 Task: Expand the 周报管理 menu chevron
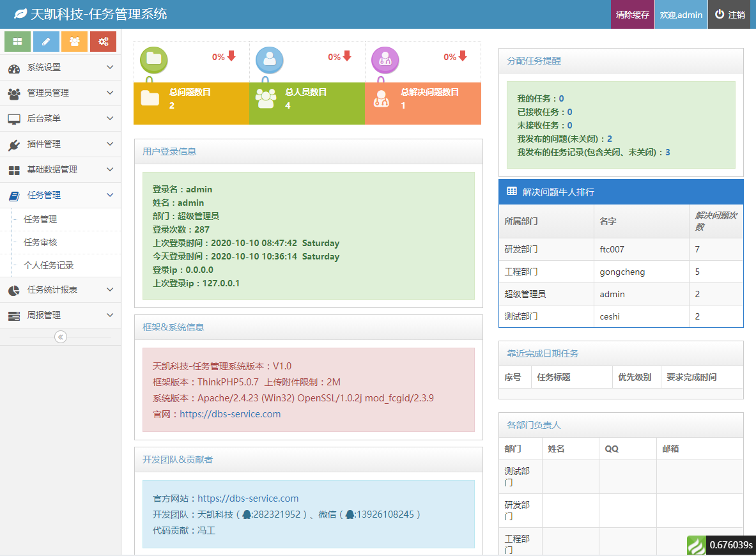[x=110, y=315]
